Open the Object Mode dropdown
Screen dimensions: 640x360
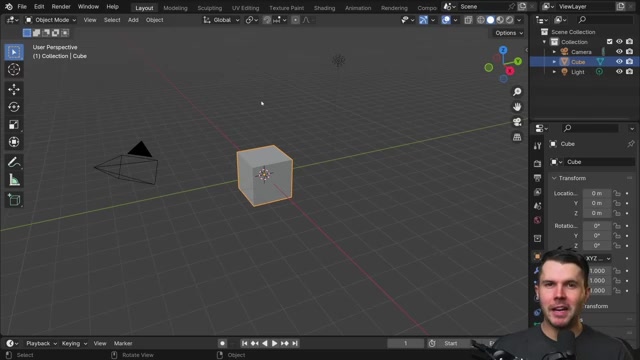click(x=51, y=20)
